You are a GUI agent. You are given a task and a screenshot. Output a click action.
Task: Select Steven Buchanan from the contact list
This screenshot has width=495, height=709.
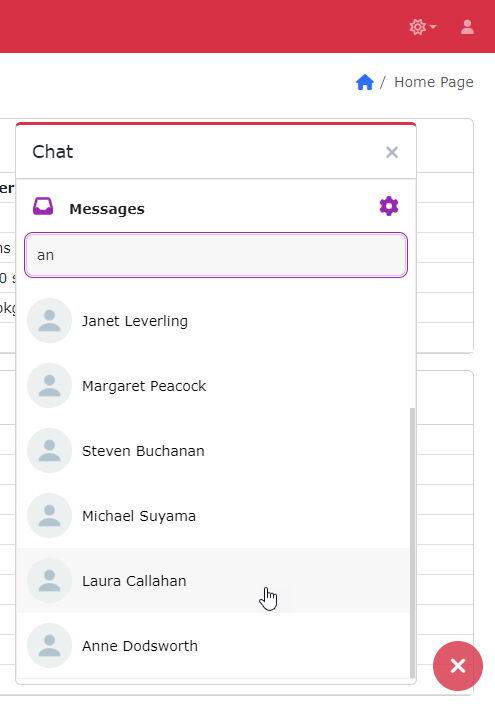coord(213,451)
